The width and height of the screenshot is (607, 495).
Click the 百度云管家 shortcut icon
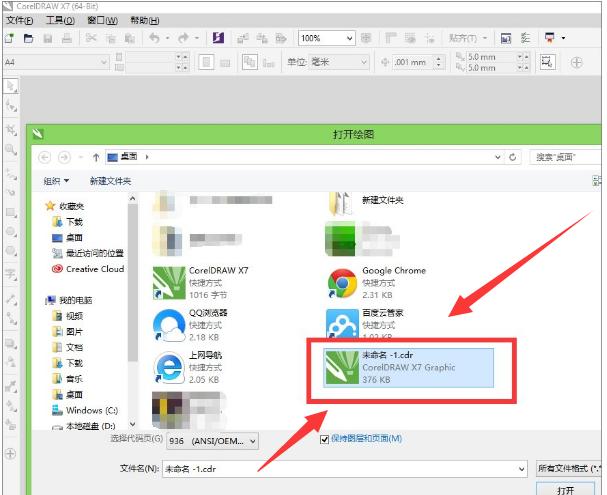coord(343,325)
